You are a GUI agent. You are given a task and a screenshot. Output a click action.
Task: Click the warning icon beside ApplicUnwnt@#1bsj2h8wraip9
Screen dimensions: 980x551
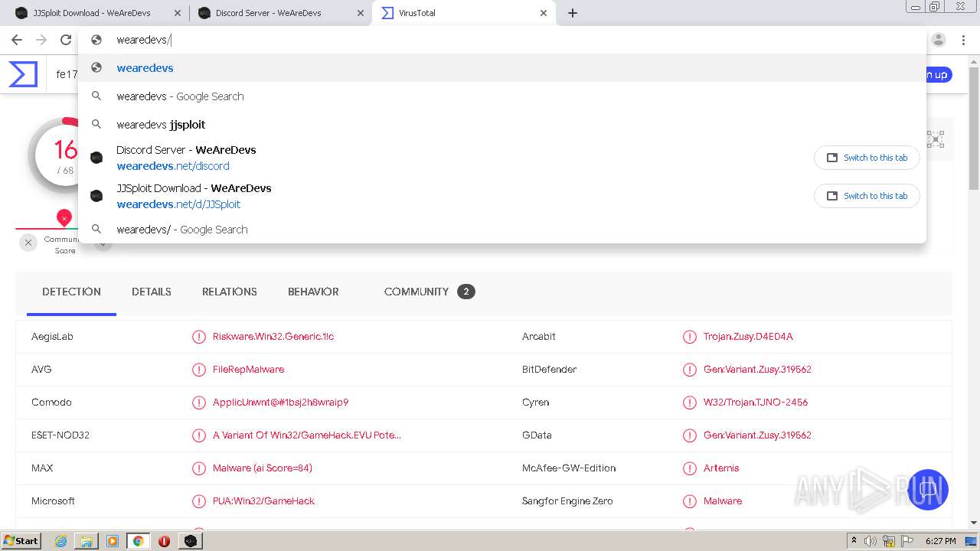pos(199,403)
